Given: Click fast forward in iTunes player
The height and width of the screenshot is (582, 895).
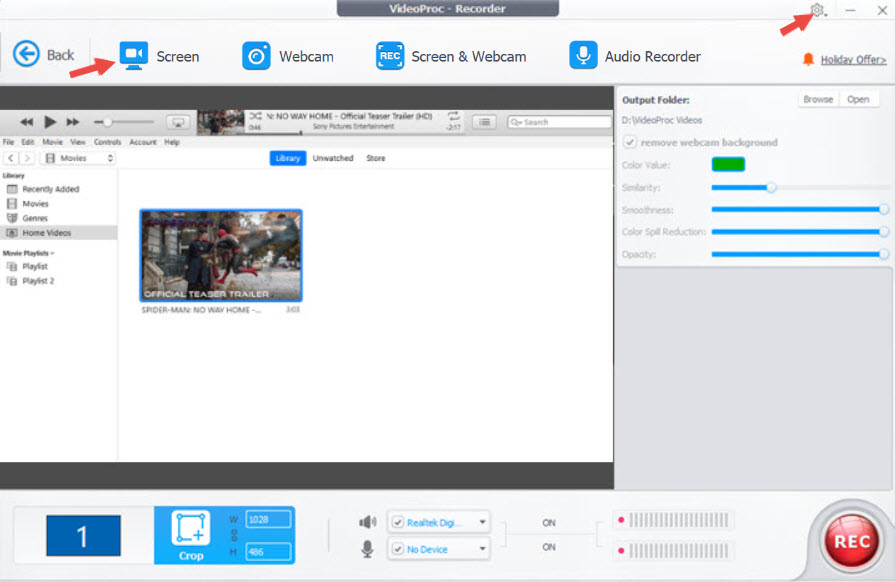Looking at the screenshot, I should [x=72, y=122].
